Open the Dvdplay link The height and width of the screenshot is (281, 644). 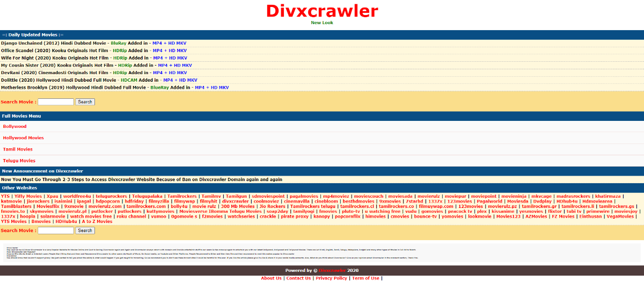(542, 201)
